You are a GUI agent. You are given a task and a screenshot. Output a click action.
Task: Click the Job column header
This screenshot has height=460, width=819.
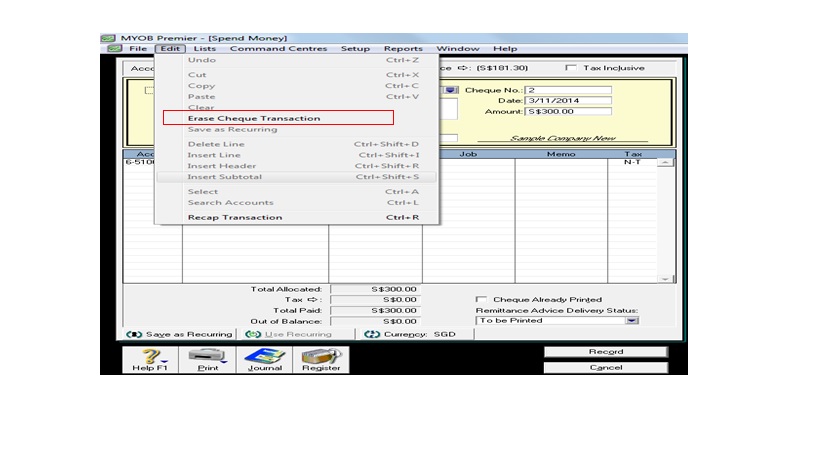(x=468, y=154)
